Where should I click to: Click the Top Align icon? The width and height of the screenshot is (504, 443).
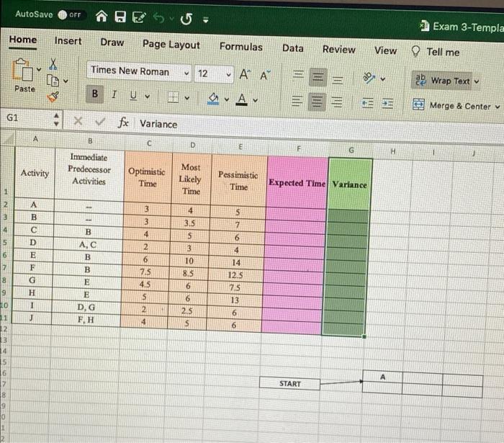tap(298, 75)
